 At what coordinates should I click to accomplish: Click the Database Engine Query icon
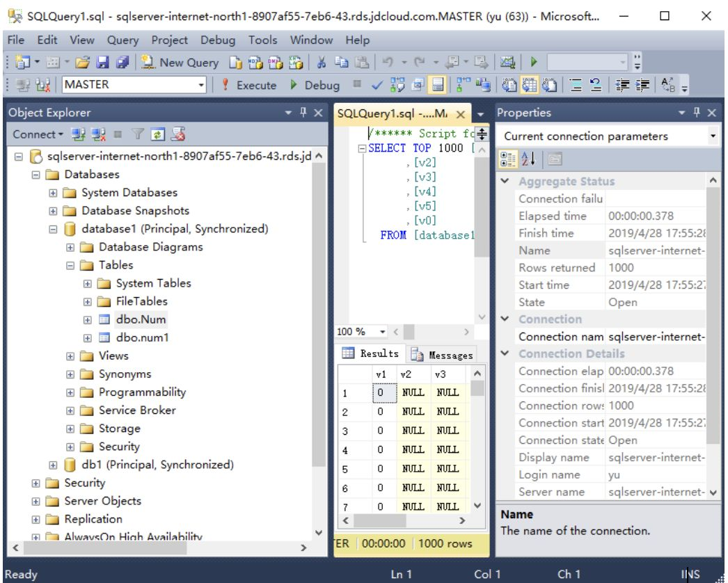click(235, 62)
